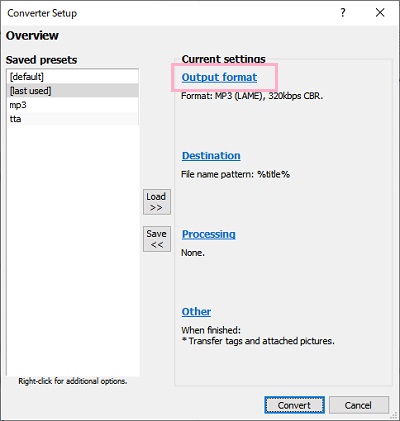
Task: Click the 'Right-click for additional options' hint
Action: click(73, 381)
